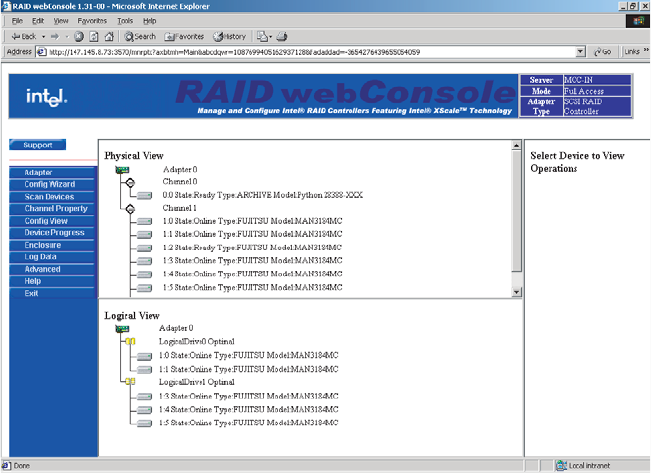651x473 pixels.
Task: Click the Adapter 0 card icon in Logical View
Action: [122, 329]
